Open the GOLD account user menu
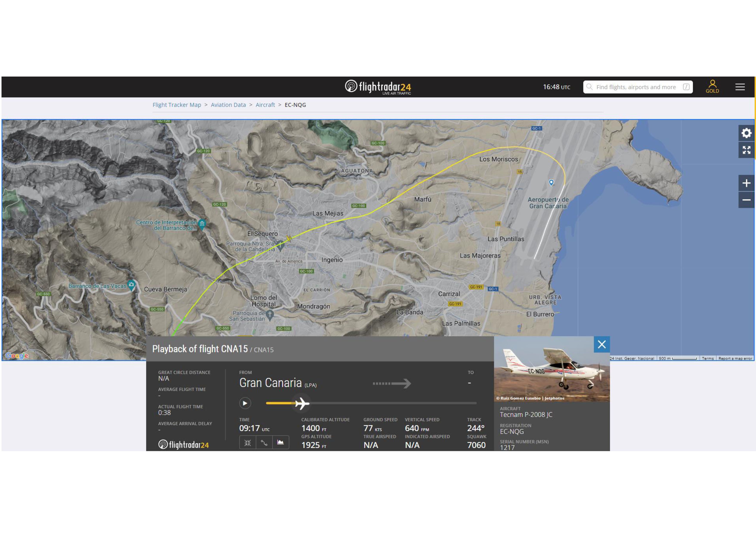The image size is (756, 535). [712, 87]
